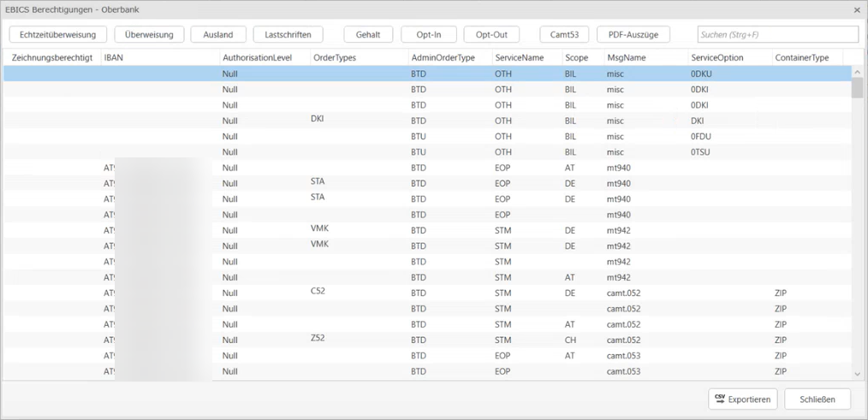This screenshot has width=868, height=420.
Task: Export table with CSV Exportieren button
Action: 742,399
